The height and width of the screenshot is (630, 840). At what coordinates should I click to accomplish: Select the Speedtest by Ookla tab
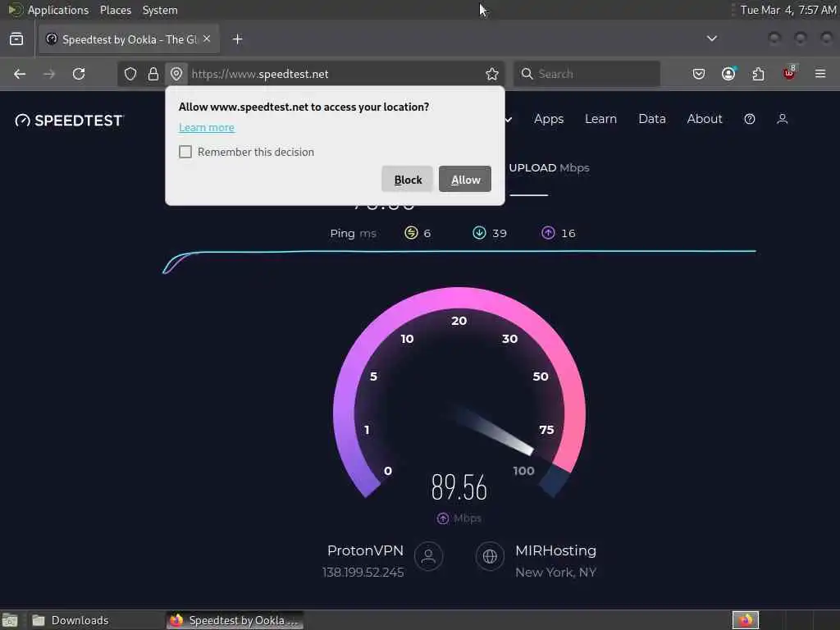129,39
